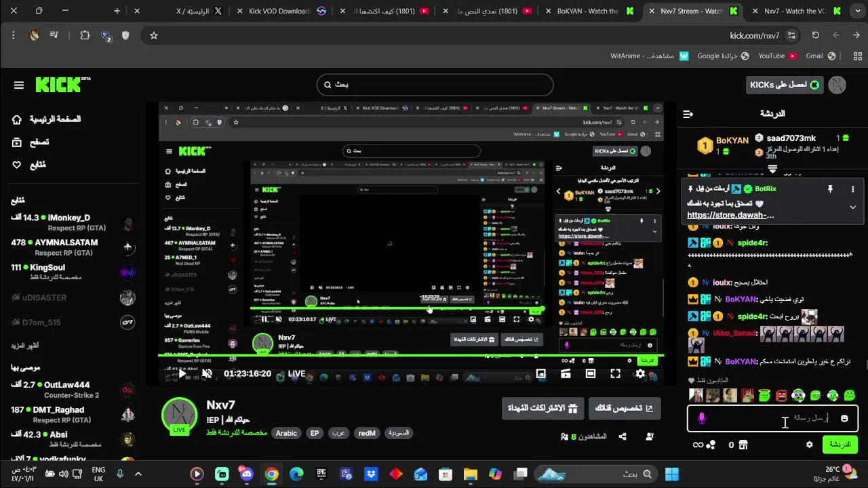Reload the page
The width and height of the screenshot is (868, 488).
816,35
